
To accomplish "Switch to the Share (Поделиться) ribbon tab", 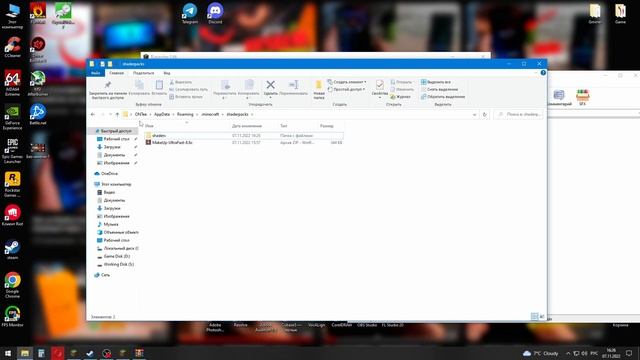I will (x=143, y=73).
